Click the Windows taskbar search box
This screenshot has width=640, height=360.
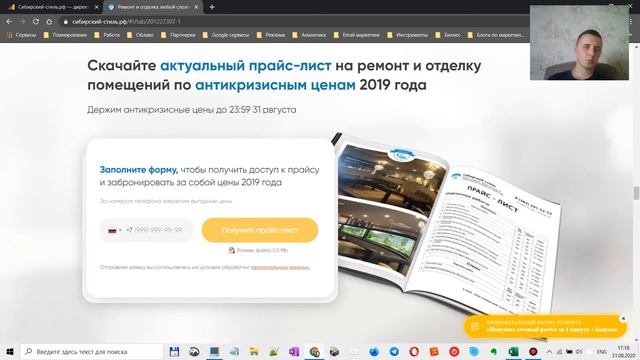click(x=92, y=351)
